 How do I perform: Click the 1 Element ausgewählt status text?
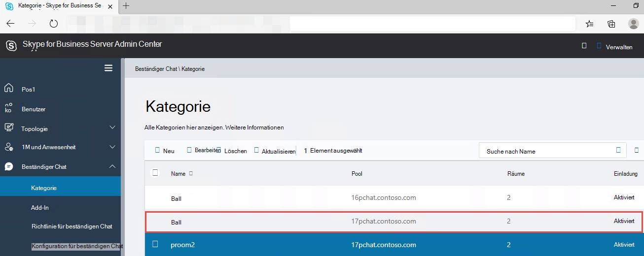pos(333,151)
